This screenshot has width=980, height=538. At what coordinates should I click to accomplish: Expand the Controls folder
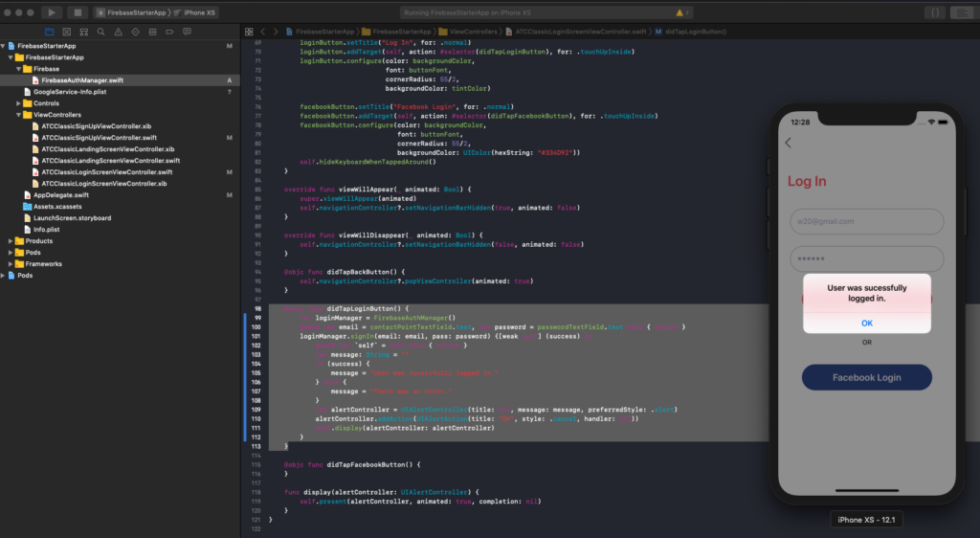tap(18, 103)
